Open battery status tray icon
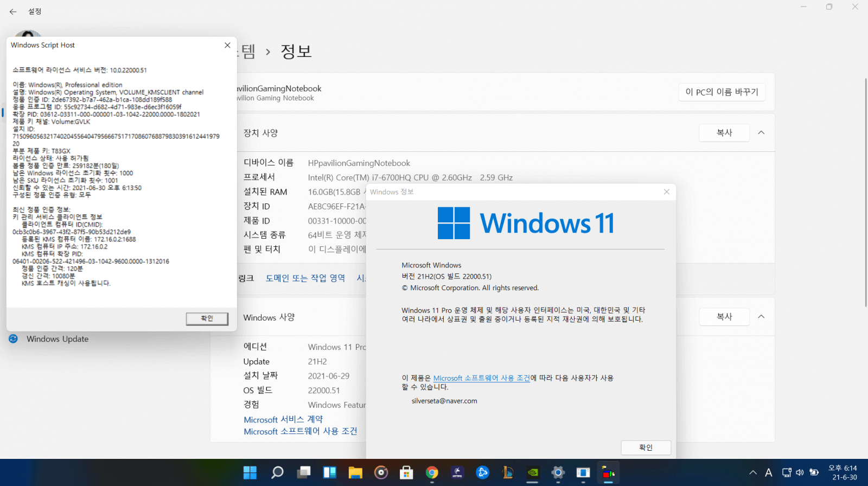This screenshot has height=486, width=868. tap(814, 472)
